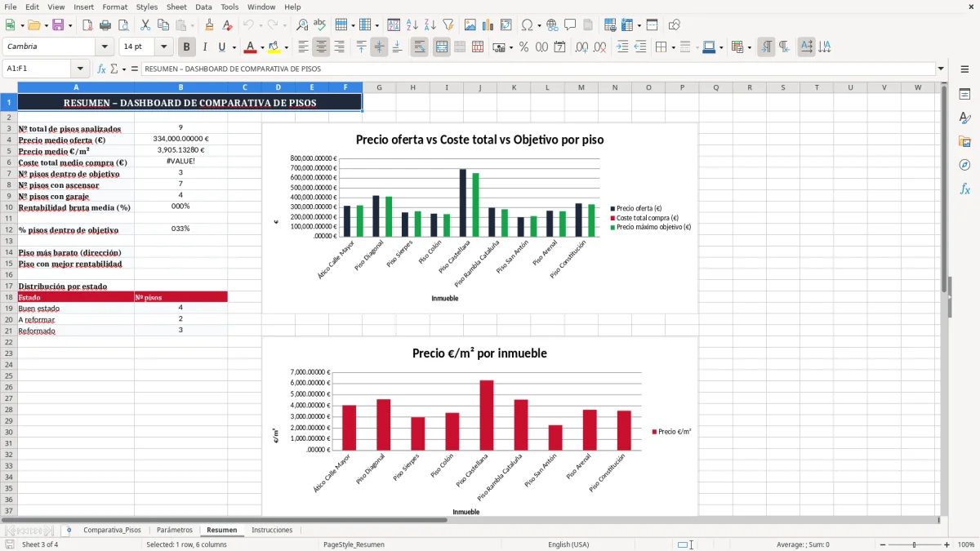Image resolution: width=980 pixels, height=551 pixels.
Task: Open the Styles menu
Action: tap(147, 7)
